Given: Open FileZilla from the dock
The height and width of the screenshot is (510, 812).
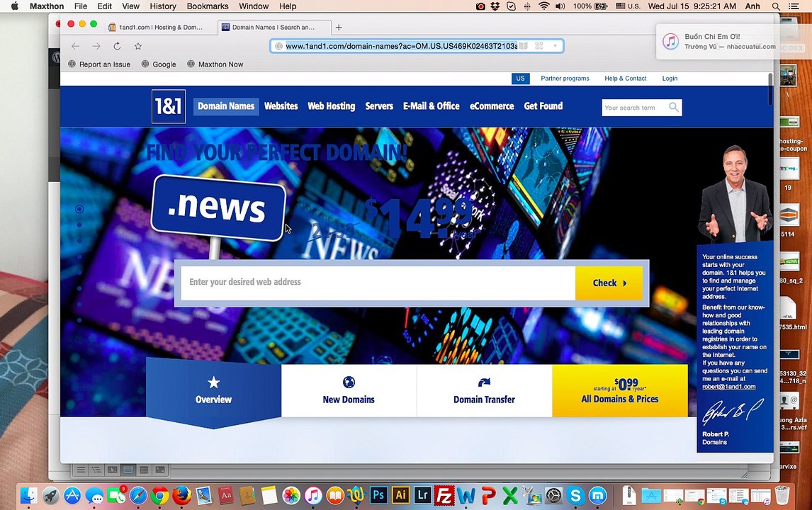Looking at the screenshot, I should click(444, 496).
